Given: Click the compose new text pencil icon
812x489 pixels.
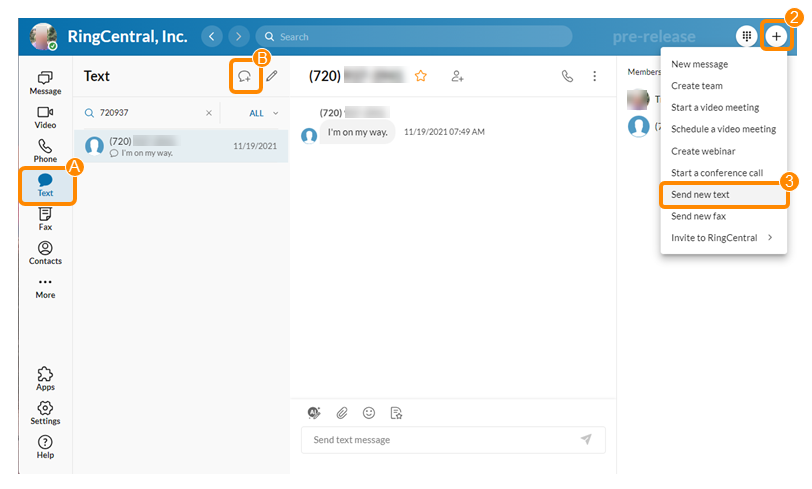Looking at the screenshot, I should click(x=272, y=76).
